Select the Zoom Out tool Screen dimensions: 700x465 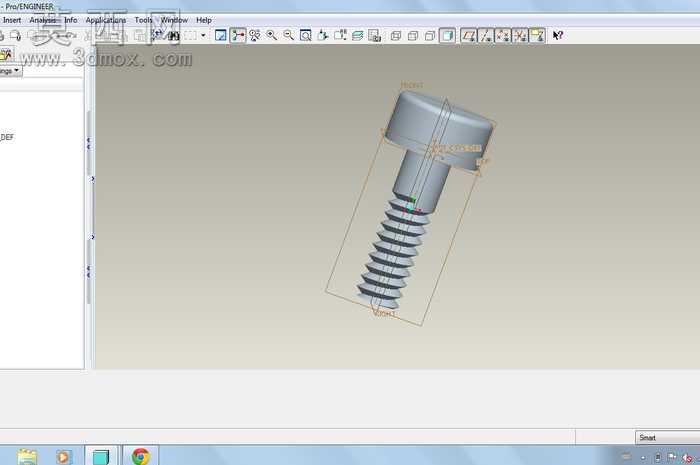(289, 35)
